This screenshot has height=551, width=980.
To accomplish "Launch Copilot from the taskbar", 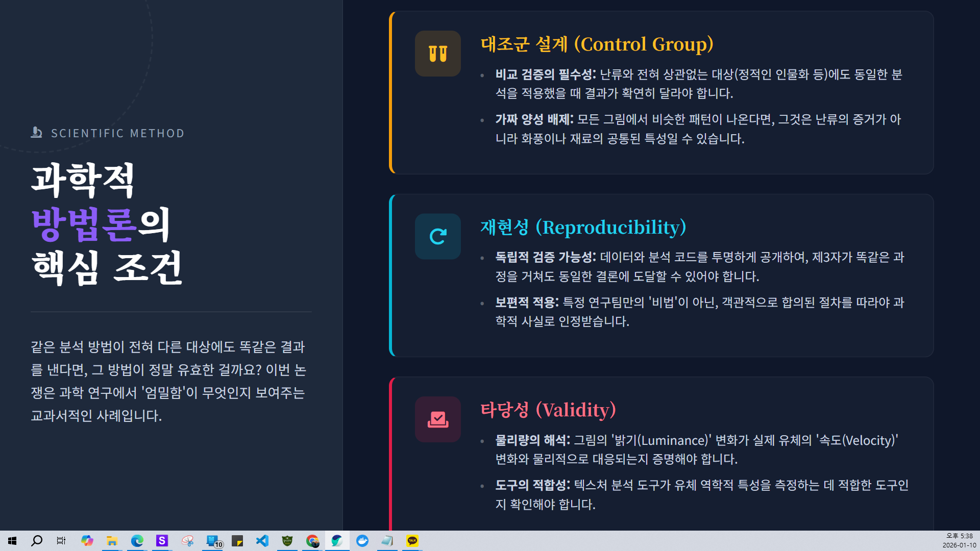I will [x=87, y=541].
